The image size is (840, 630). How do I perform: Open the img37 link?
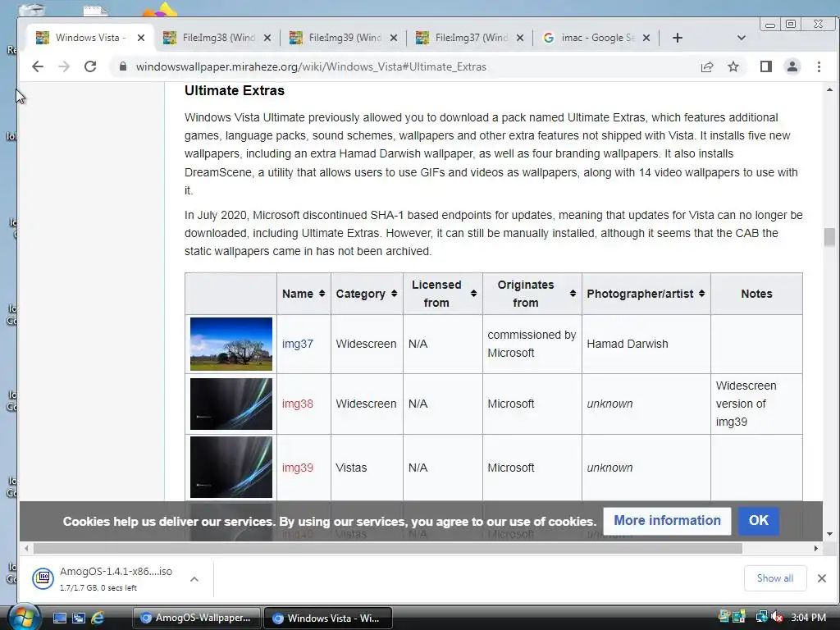297,344
